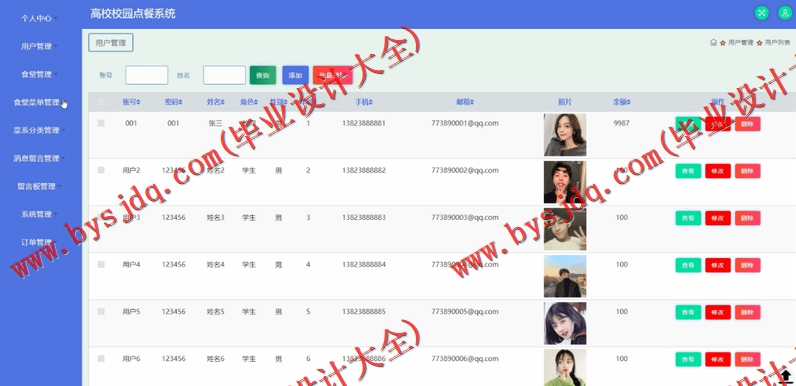Open photo thumbnail of 用户2
Screen dimensions: 796x386
click(565, 182)
